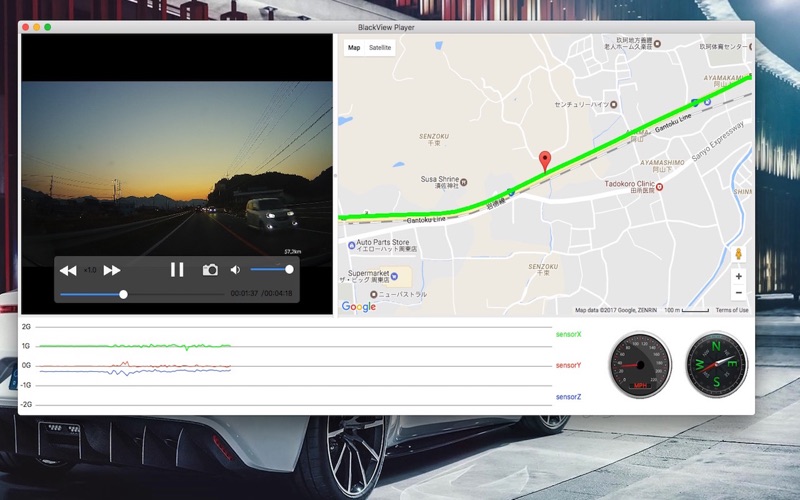Screen dimensions: 800x500
Task: Click the 00:04:18 total duration display
Action: click(x=278, y=293)
